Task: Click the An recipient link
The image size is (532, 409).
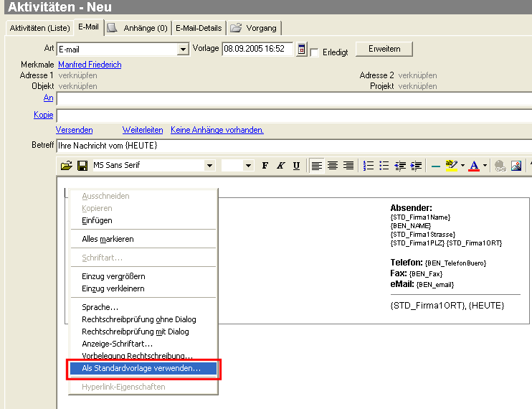Action: pos(49,98)
